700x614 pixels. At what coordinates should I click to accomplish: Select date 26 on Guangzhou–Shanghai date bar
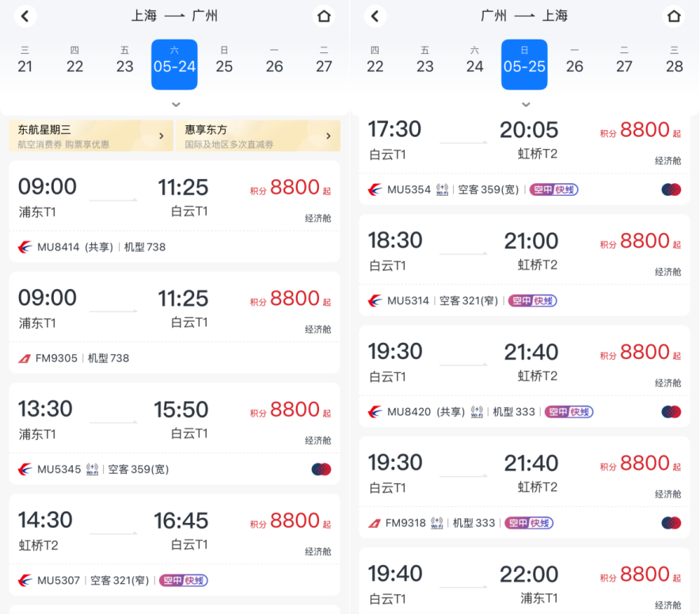pos(575,60)
